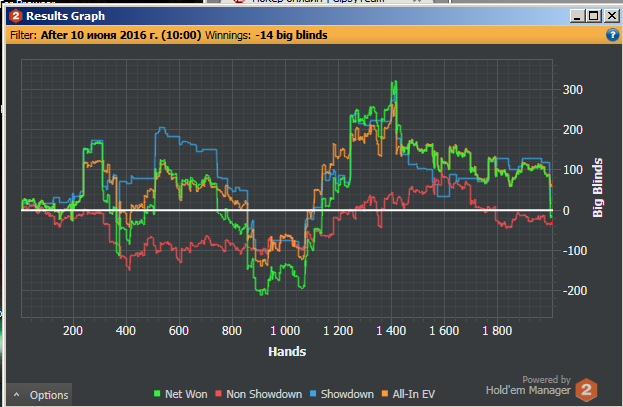Click the y-axis label '0'
Screen dimensions: 623x407
coord(566,210)
